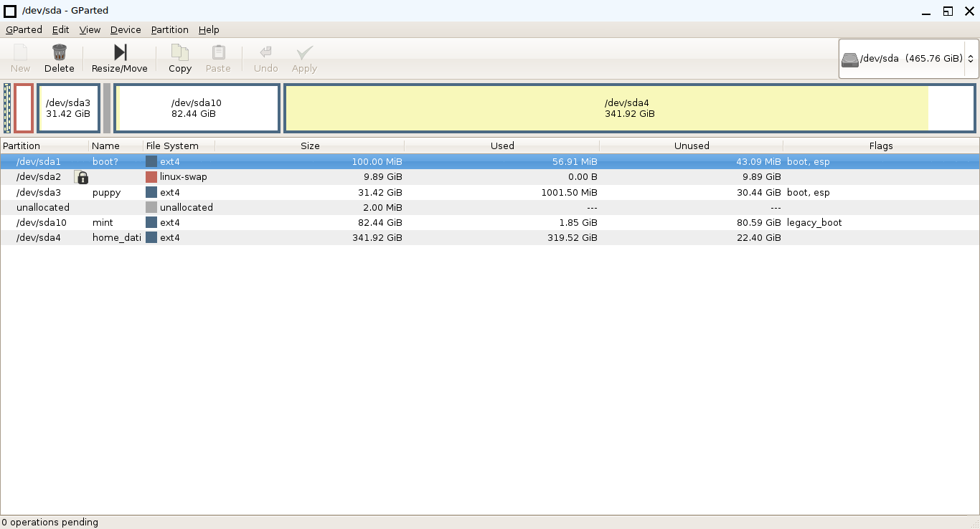Click the 'boot?' partition name
The height and width of the screenshot is (529, 980).
click(x=105, y=162)
